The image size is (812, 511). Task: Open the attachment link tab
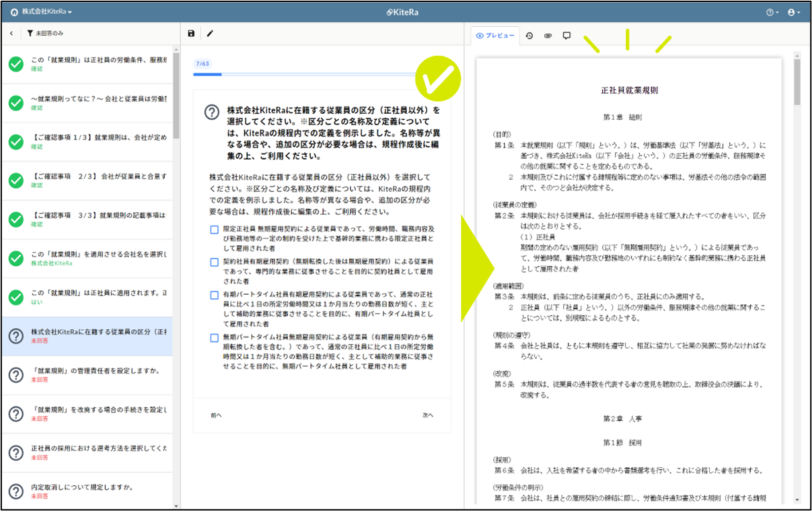548,36
